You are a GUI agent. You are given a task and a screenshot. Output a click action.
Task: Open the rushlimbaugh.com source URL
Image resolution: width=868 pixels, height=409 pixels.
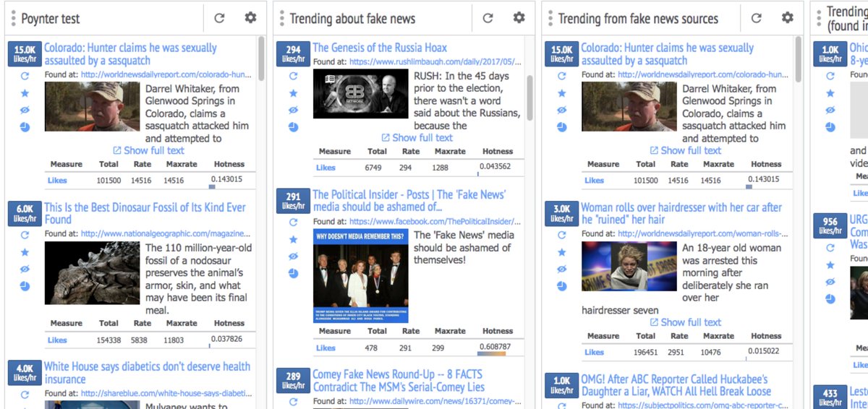435,62
